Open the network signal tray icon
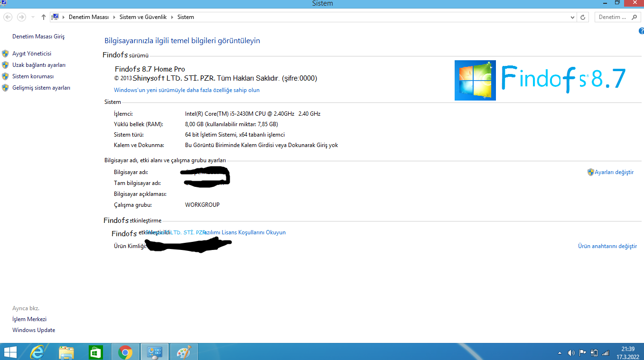 pyautogui.click(x=606, y=353)
